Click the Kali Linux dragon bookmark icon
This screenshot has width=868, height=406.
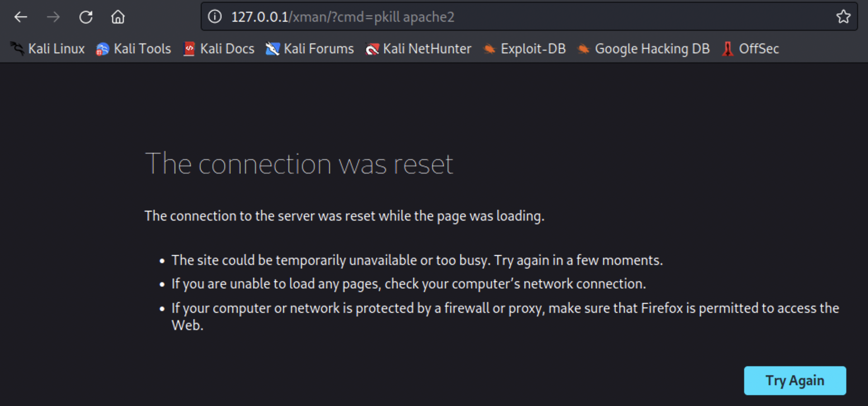(x=17, y=49)
